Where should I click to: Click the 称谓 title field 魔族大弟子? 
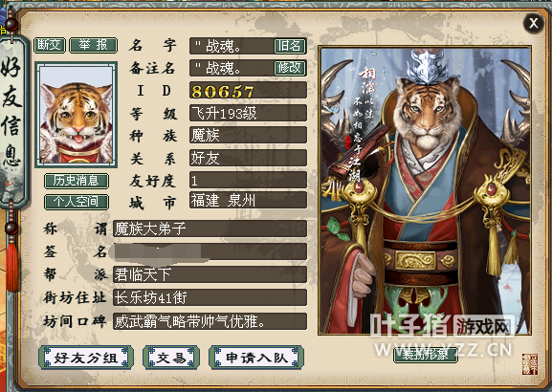tap(210, 229)
